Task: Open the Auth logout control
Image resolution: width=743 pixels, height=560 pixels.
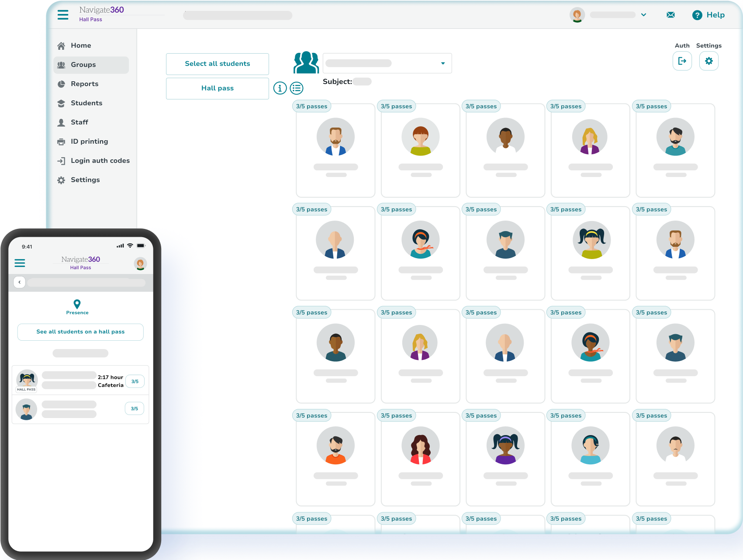Action: click(682, 61)
